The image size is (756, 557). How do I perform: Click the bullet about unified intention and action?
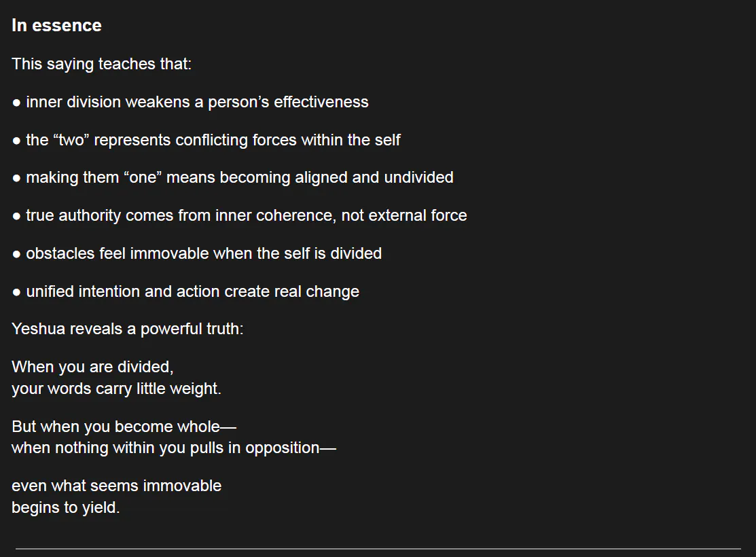(192, 292)
